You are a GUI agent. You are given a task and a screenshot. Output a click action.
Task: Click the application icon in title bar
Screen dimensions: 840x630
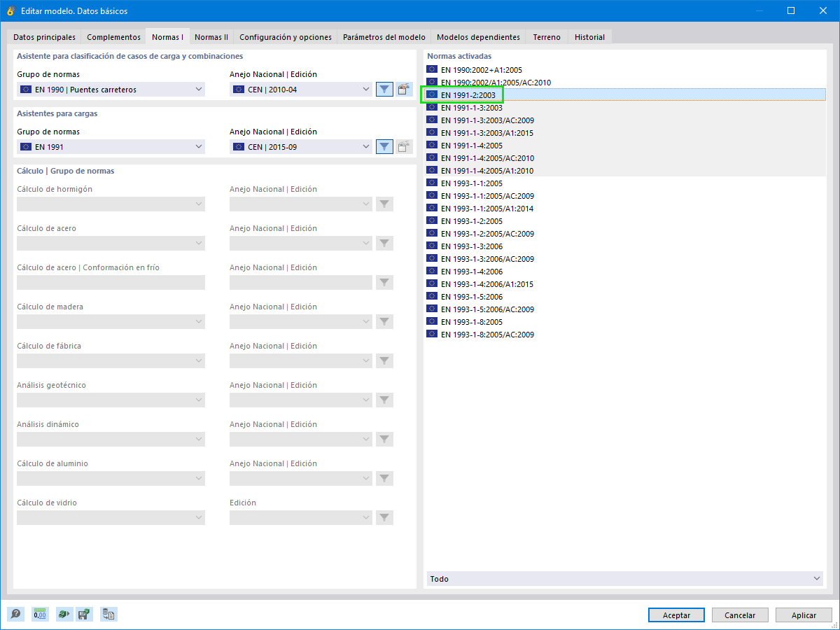10,10
